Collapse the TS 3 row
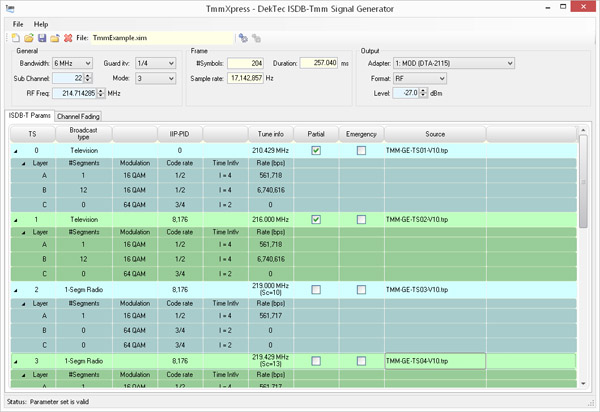 [16, 362]
